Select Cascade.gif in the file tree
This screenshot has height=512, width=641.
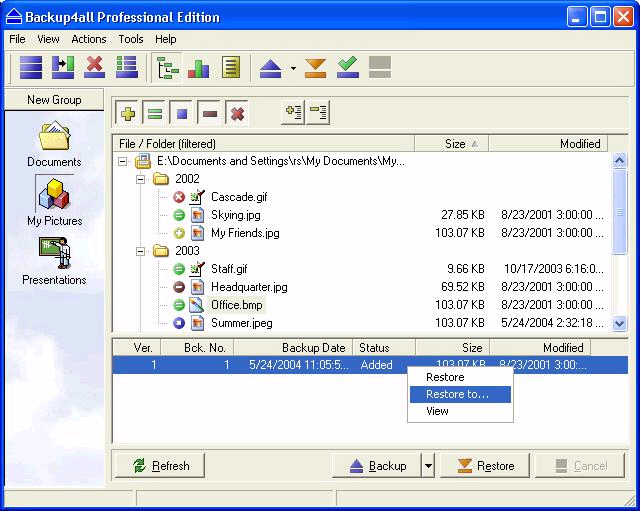click(x=239, y=197)
